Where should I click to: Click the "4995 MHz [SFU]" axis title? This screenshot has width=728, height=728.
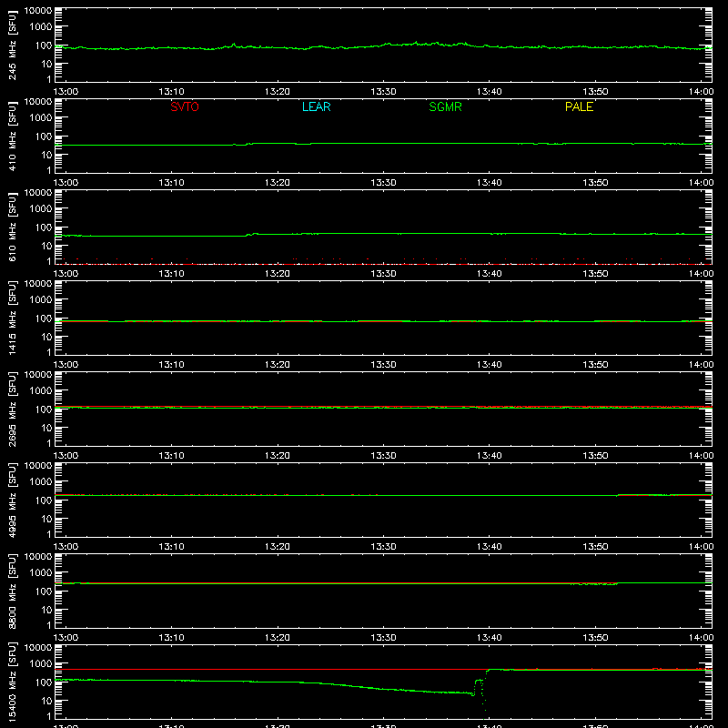13,500
